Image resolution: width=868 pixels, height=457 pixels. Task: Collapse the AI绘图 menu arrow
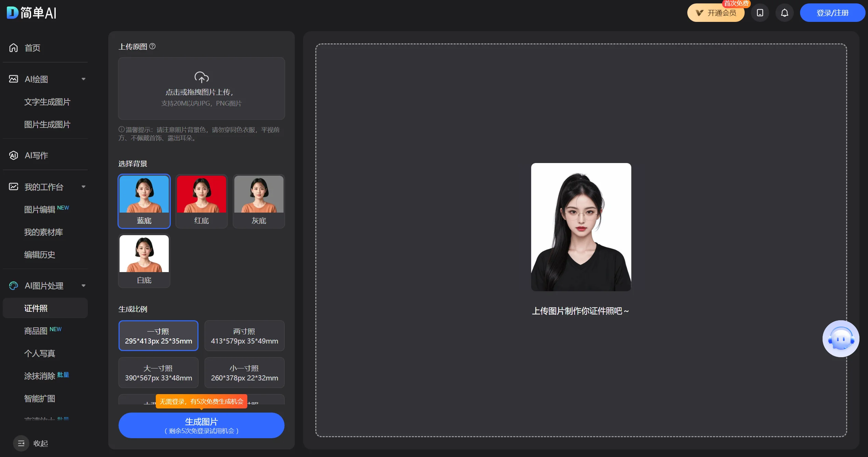click(x=83, y=79)
